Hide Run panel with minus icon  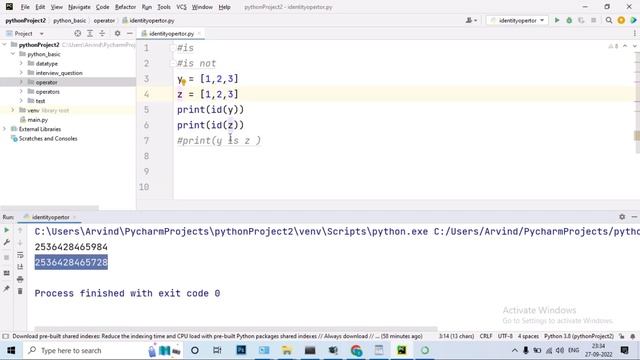[634, 217]
